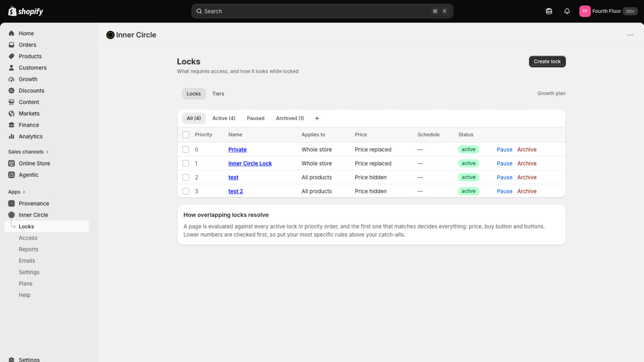Open the Private lock link
This screenshot has width=644, height=362.
[237, 150]
